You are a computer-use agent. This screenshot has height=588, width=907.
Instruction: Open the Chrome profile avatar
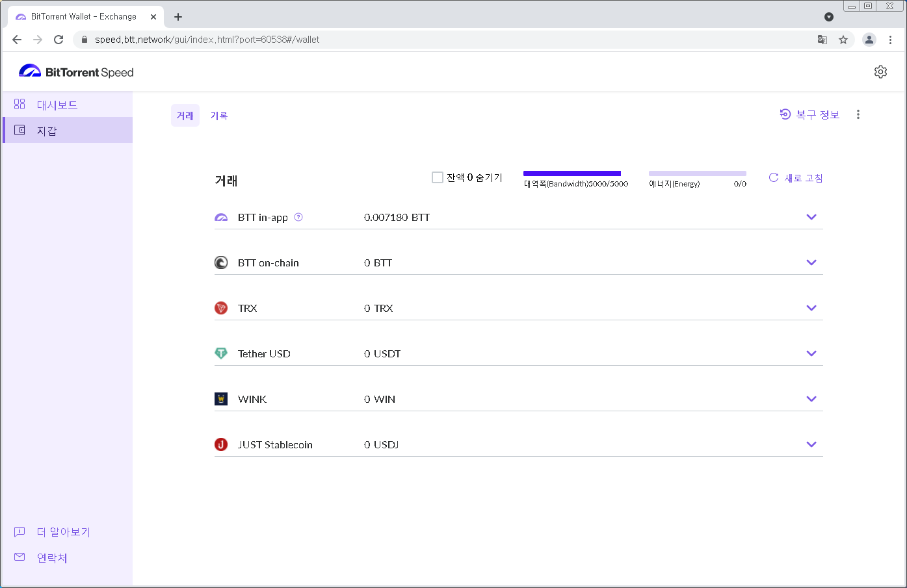869,40
